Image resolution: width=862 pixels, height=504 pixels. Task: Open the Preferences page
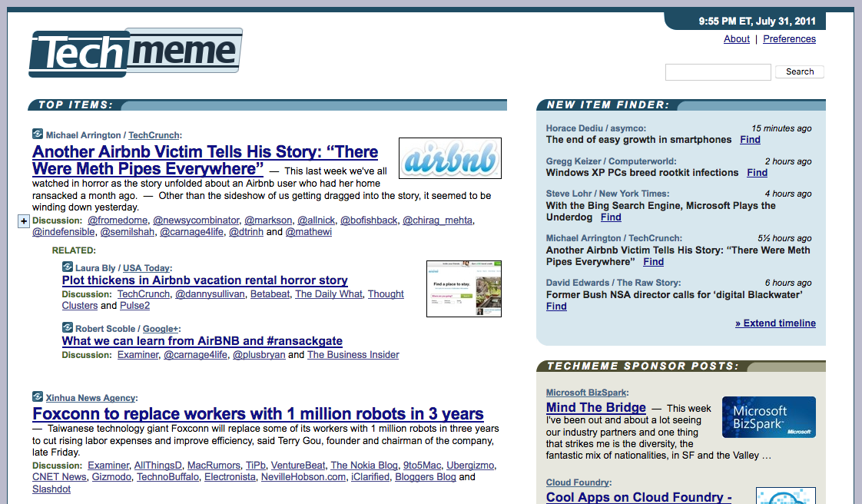[789, 38]
